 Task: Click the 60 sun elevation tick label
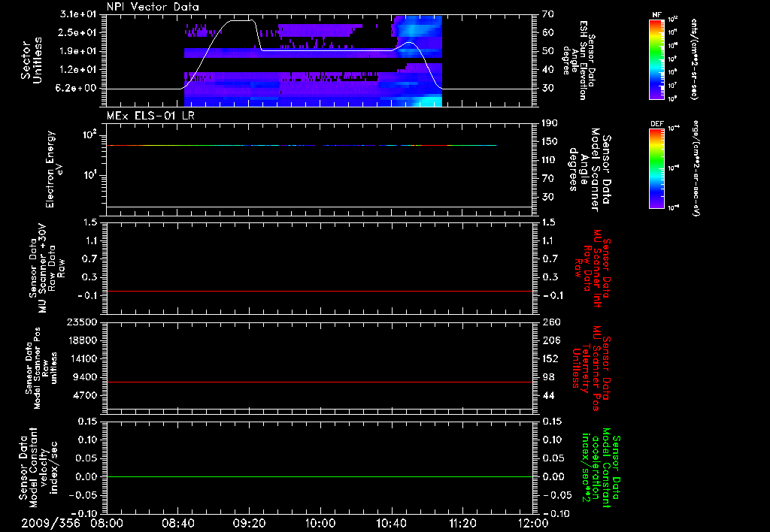point(548,32)
